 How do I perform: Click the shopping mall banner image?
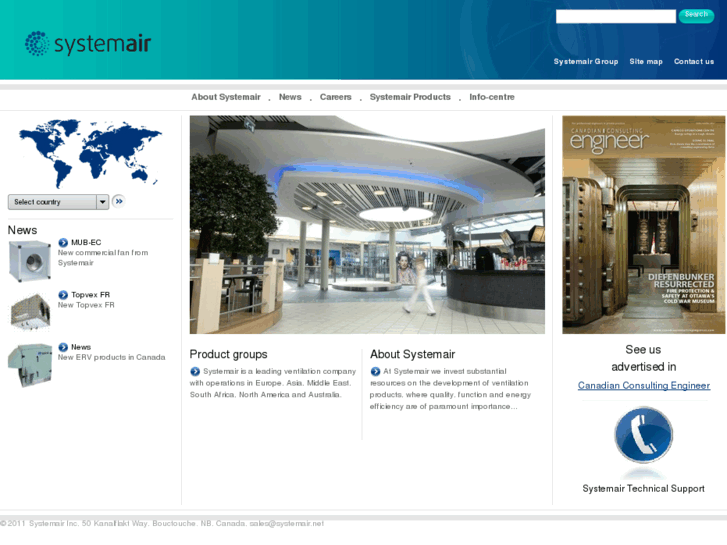point(367,224)
